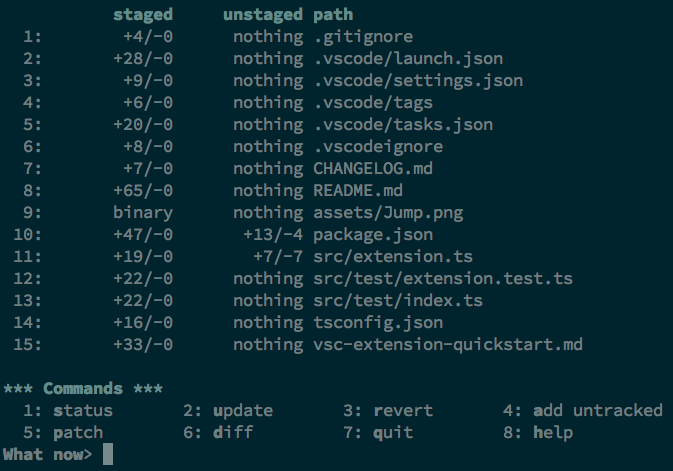The width and height of the screenshot is (673, 471).
Task: Select the .vscode/tags path
Action: tap(373, 103)
